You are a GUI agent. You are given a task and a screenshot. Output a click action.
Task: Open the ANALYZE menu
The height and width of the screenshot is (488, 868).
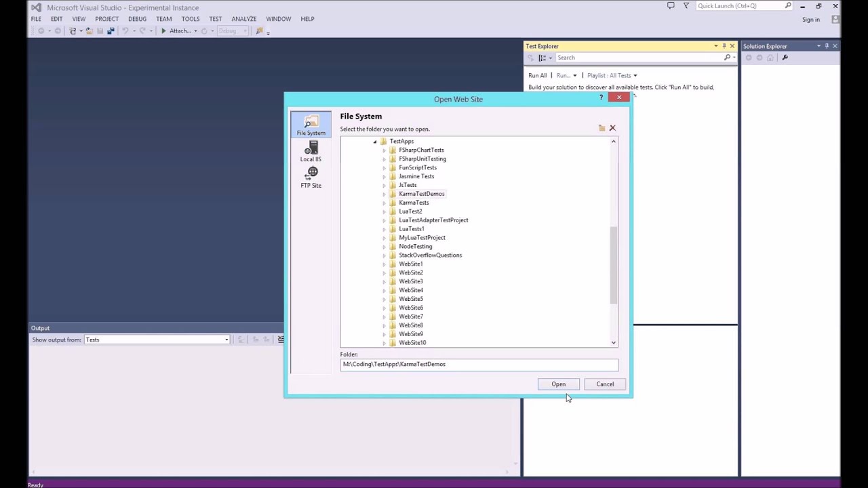coord(244,19)
